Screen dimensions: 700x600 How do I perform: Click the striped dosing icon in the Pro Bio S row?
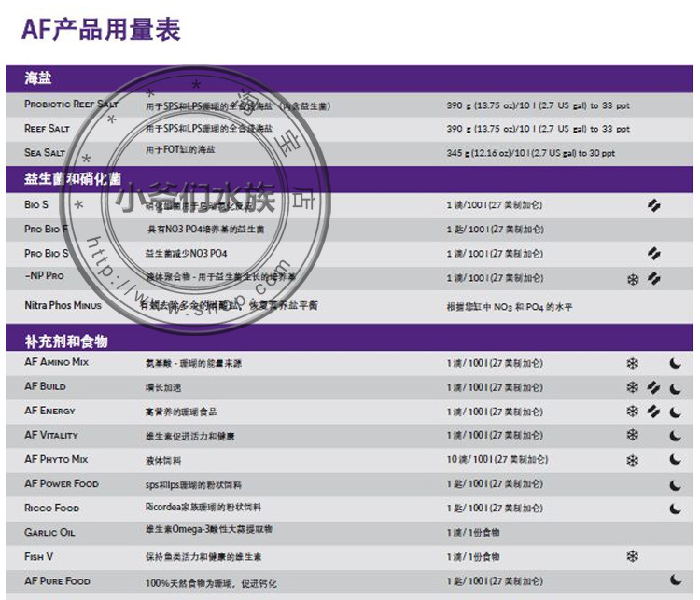654,254
